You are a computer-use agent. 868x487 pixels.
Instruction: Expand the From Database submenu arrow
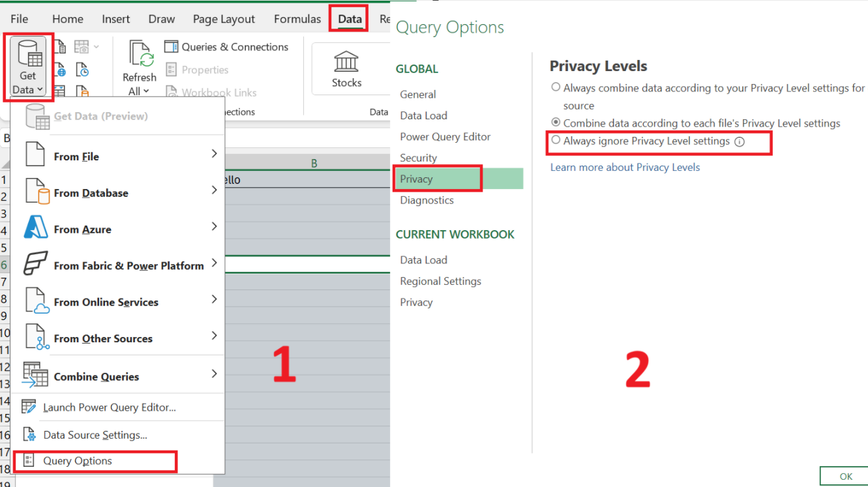click(214, 190)
